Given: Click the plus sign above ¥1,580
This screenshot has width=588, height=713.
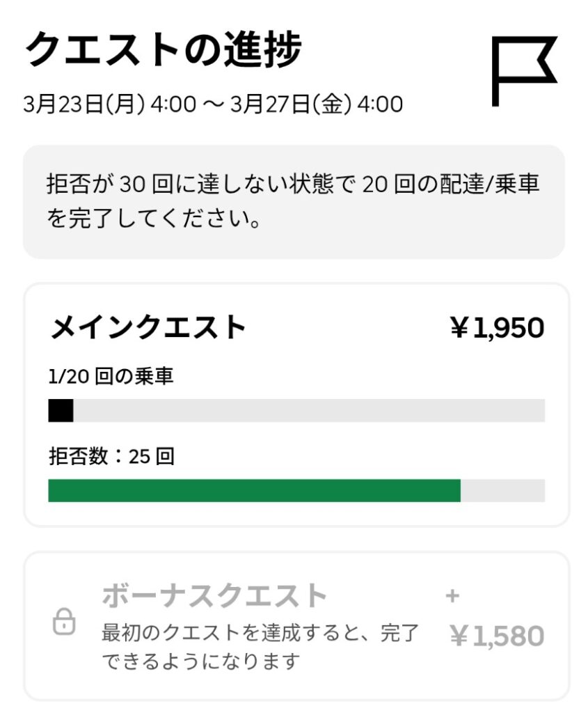Looking at the screenshot, I should (453, 596).
